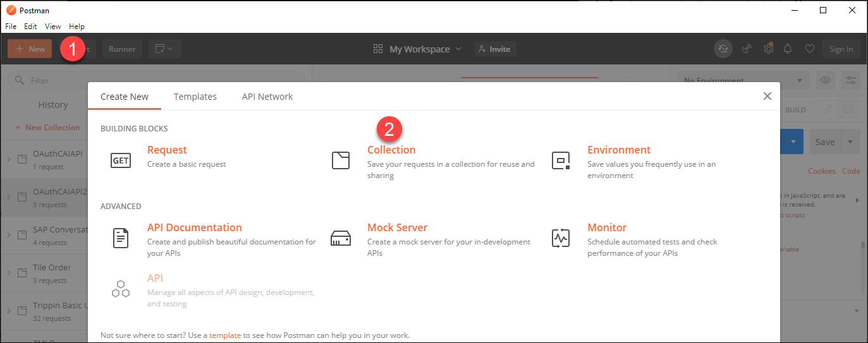Viewport: 868px width, 343px height.
Task: Expand the My Workspace dropdown
Action: (x=418, y=49)
